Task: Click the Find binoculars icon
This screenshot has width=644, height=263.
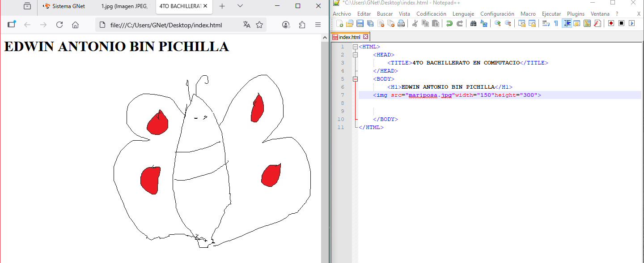Action: point(473,23)
